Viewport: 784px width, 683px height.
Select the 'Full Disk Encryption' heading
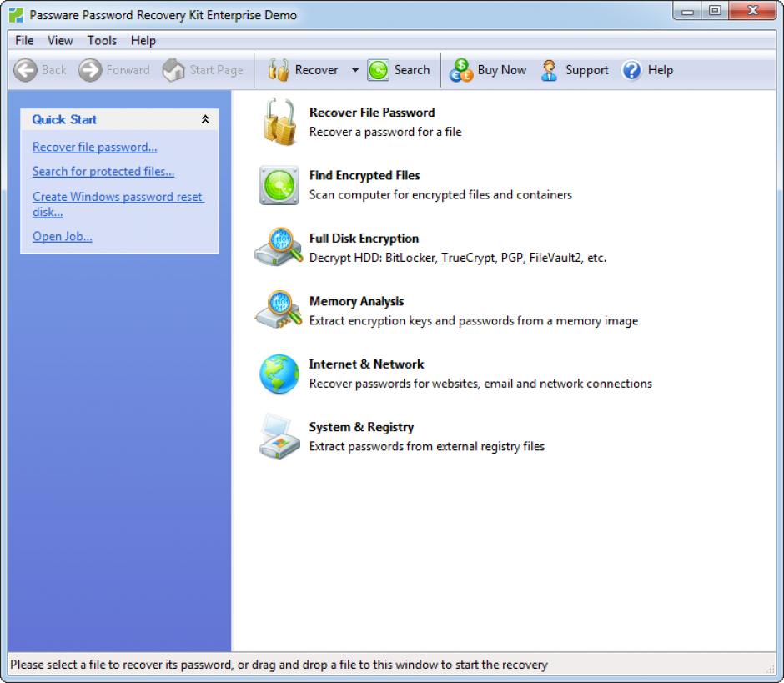coord(364,239)
